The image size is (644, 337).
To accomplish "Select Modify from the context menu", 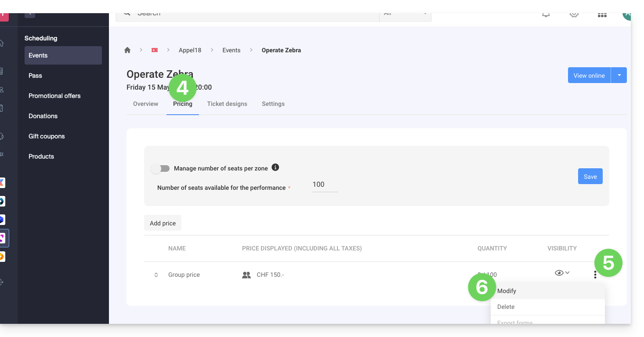I will pos(507,291).
